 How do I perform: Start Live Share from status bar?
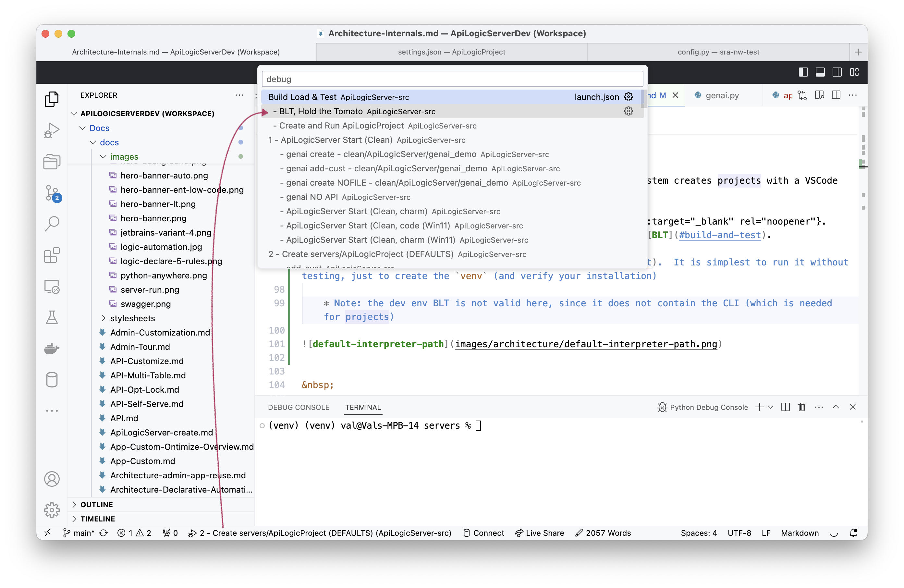(x=539, y=533)
